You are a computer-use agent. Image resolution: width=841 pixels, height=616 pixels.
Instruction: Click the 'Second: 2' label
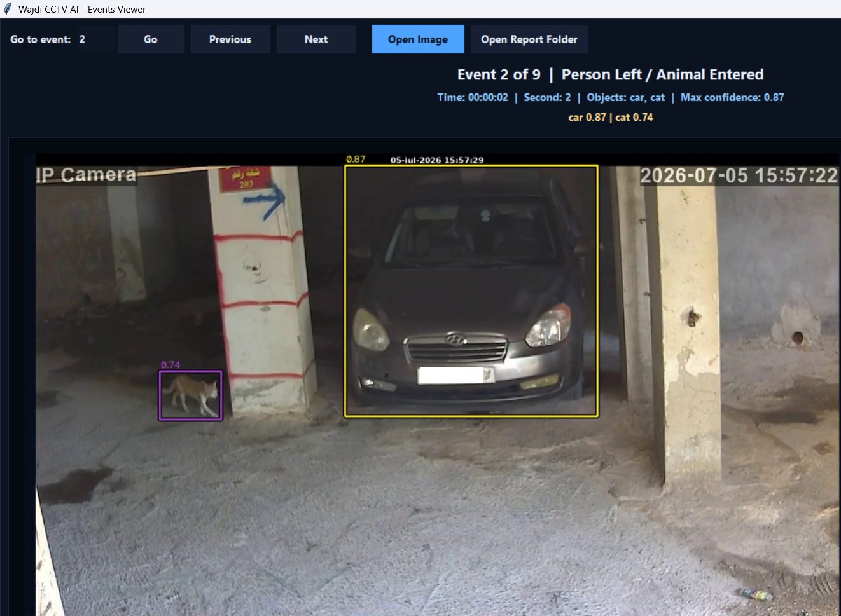pos(547,97)
